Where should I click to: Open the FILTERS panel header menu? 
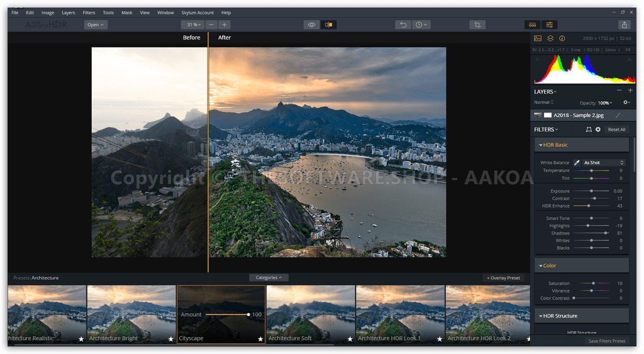tap(546, 130)
